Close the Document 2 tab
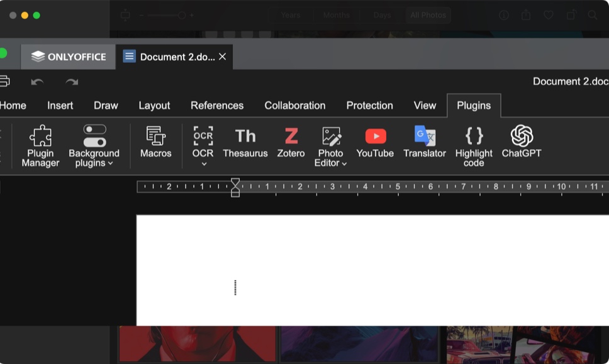 coord(223,57)
